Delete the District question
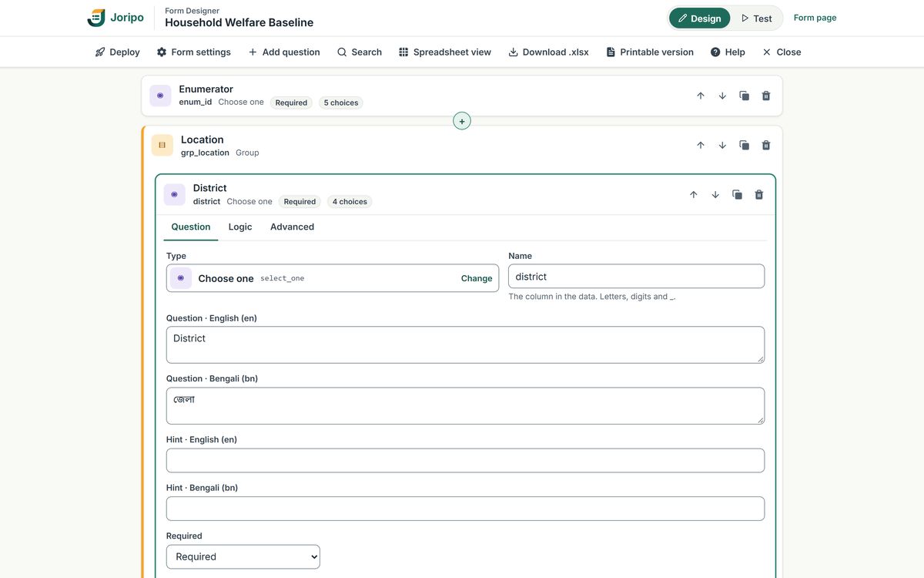924x578 pixels. tap(759, 194)
